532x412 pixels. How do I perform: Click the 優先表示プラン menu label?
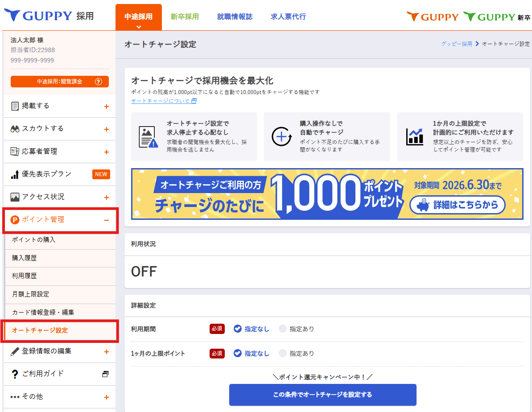pos(47,174)
